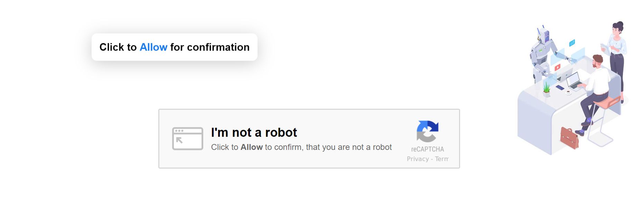Image resolution: width=644 pixels, height=197 pixels.
Task: Click the coffee cup on the desk
Action: (568, 92)
